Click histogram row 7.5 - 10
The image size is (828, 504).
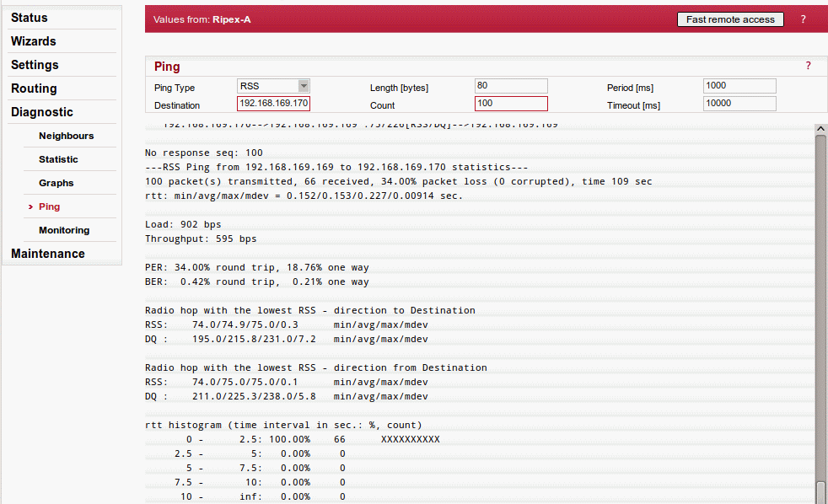(260, 482)
